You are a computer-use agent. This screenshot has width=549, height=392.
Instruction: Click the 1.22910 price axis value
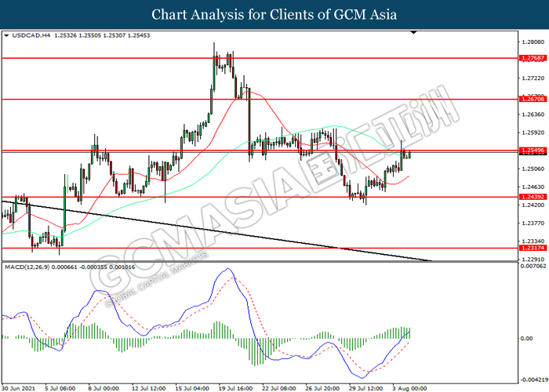pyautogui.click(x=533, y=260)
